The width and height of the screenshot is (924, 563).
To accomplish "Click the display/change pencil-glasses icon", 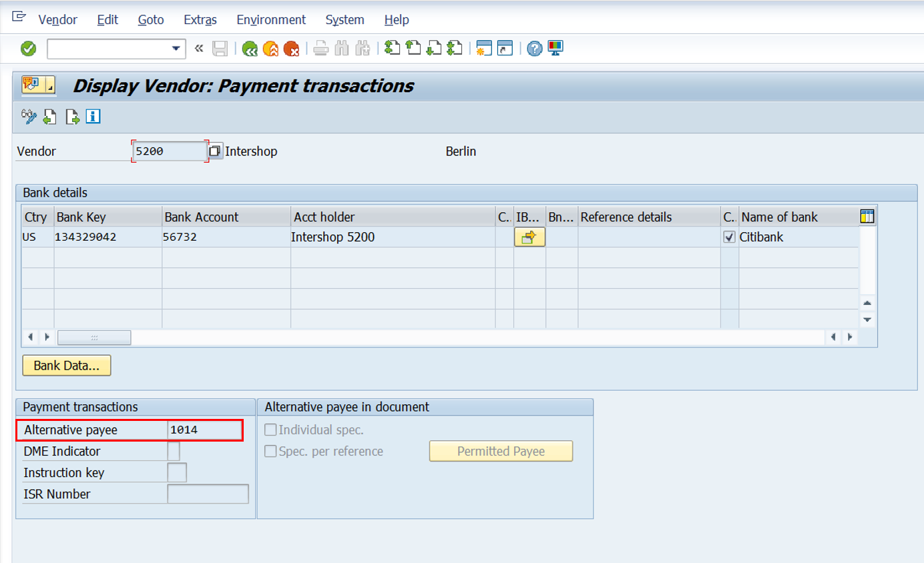I will click(x=28, y=117).
